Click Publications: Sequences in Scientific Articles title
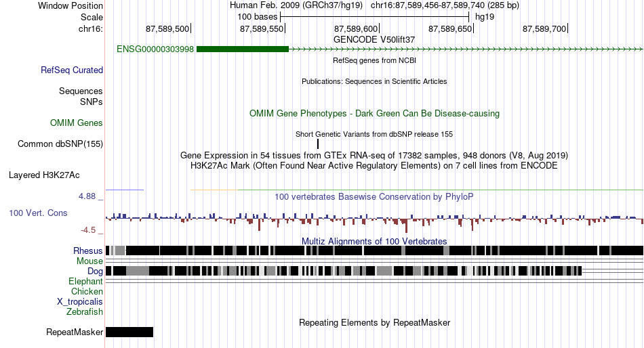This screenshot has height=348, width=644. (x=374, y=81)
